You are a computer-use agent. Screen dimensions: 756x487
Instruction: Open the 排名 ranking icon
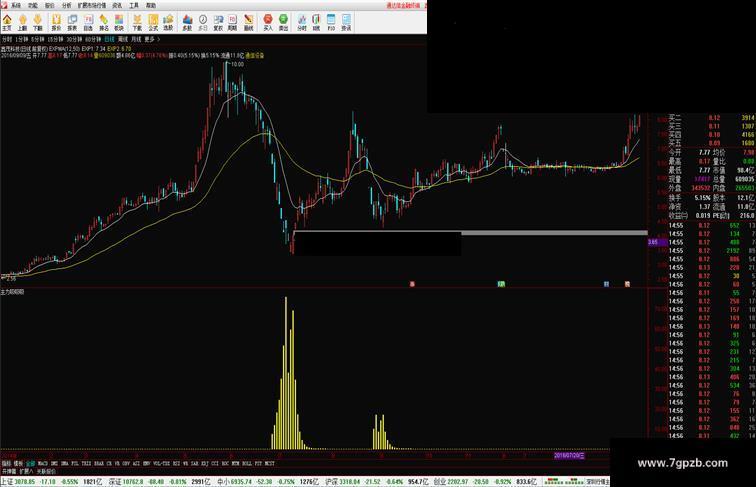coord(104,22)
